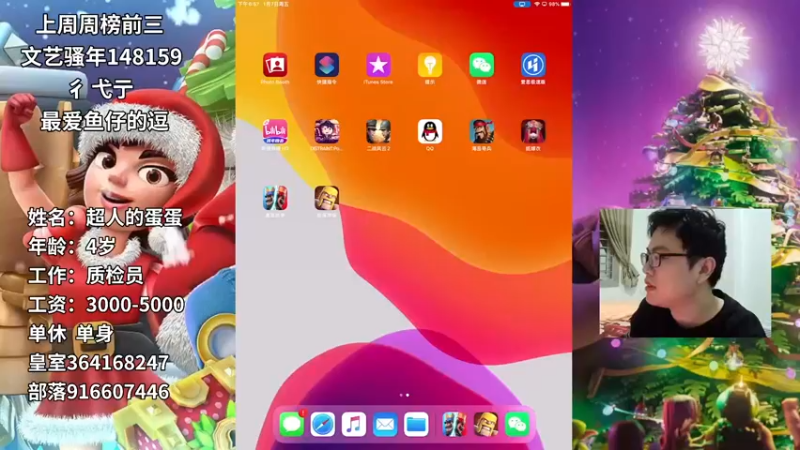Click the line 工作：质检员
The height and width of the screenshot is (450, 800).
[86, 276]
